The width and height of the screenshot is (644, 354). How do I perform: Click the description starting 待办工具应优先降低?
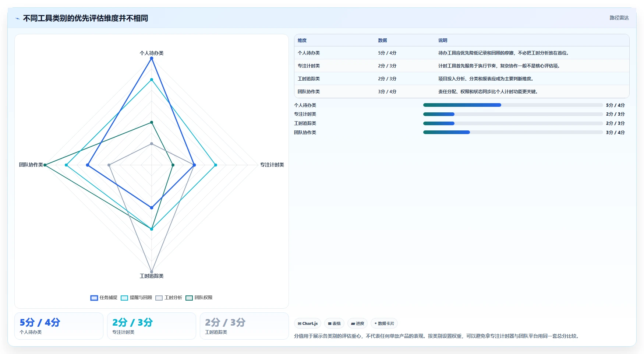click(x=504, y=53)
